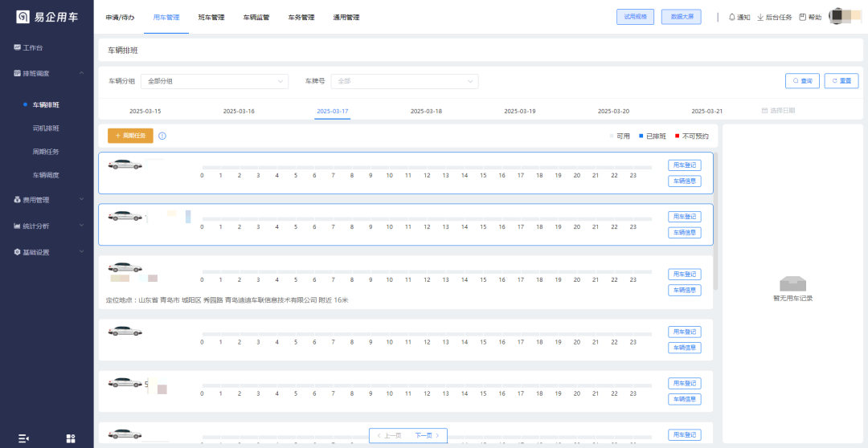
Task: Click the notification bell icon
Action: point(732,17)
